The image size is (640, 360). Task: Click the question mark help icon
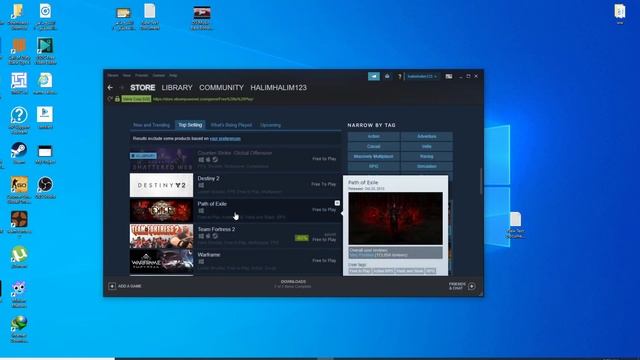point(400,76)
